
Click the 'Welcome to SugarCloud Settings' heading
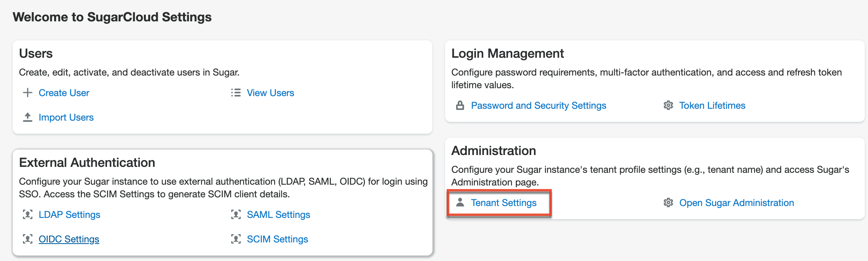[112, 17]
